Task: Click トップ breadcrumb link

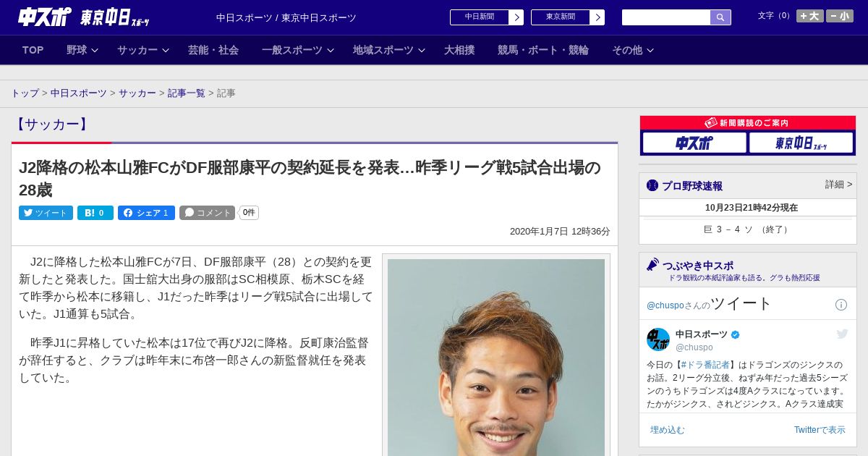Action: [x=25, y=93]
